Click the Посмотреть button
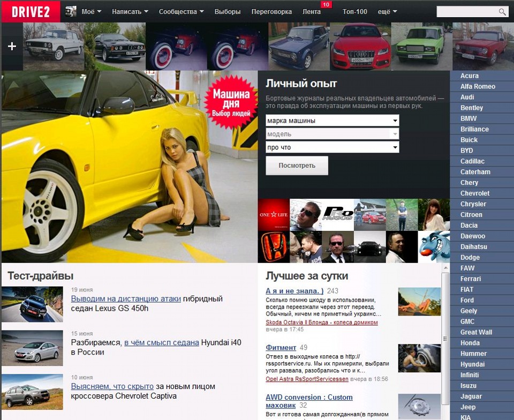This screenshot has height=420, width=514. [x=297, y=165]
